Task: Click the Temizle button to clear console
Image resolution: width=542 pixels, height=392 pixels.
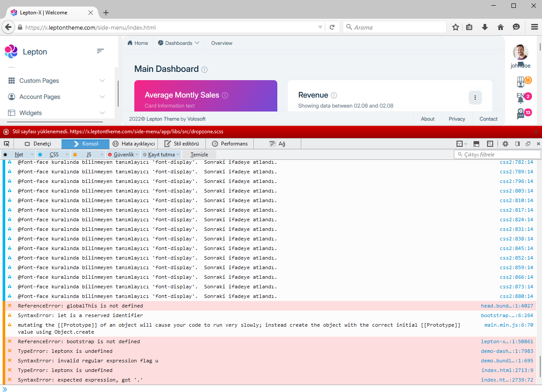Action: [x=199, y=155]
